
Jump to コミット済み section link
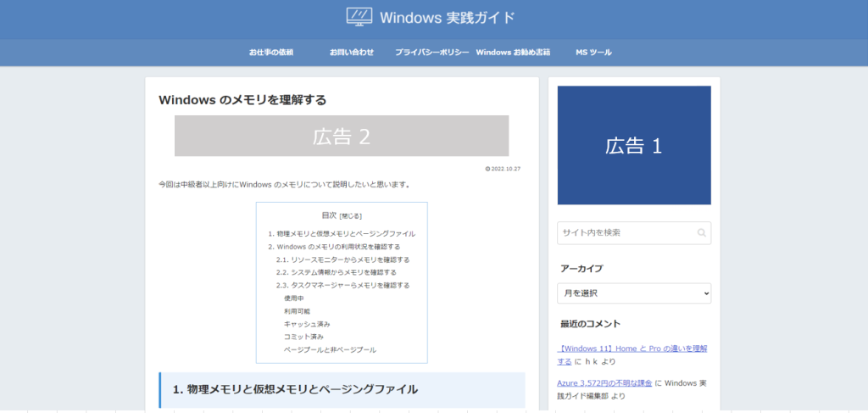click(x=304, y=337)
